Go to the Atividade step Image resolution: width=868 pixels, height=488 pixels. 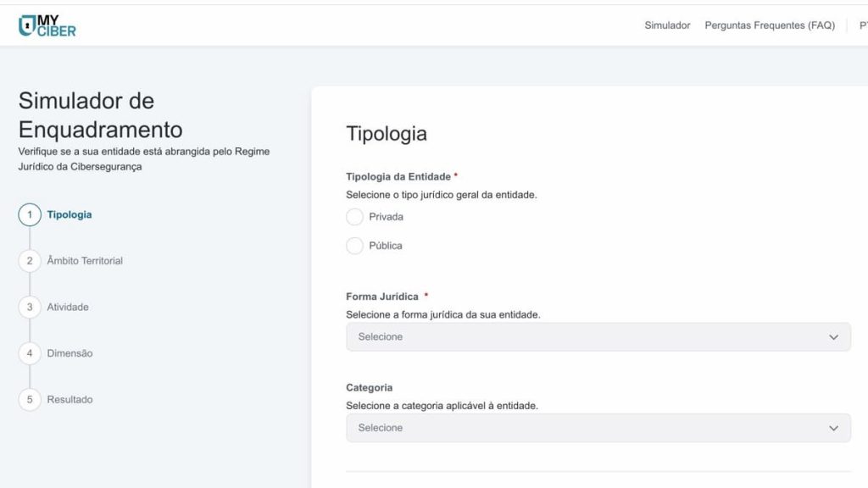[x=68, y=307]
